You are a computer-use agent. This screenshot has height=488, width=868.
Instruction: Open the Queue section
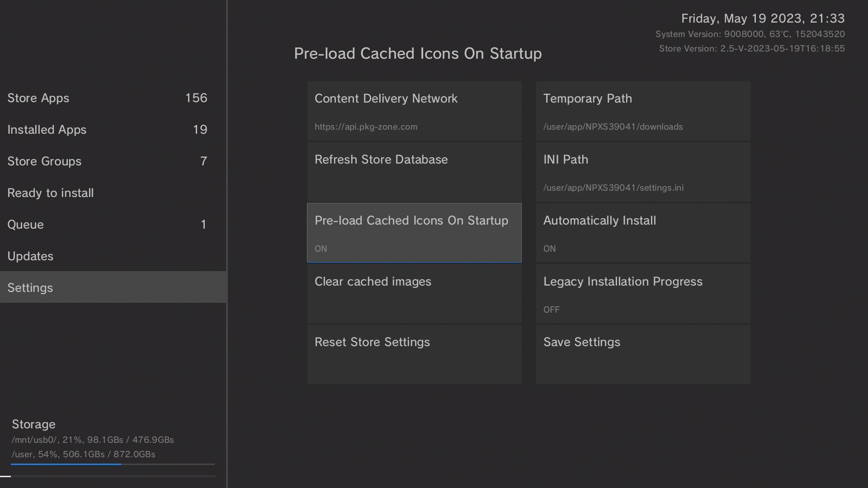(113, 225)
